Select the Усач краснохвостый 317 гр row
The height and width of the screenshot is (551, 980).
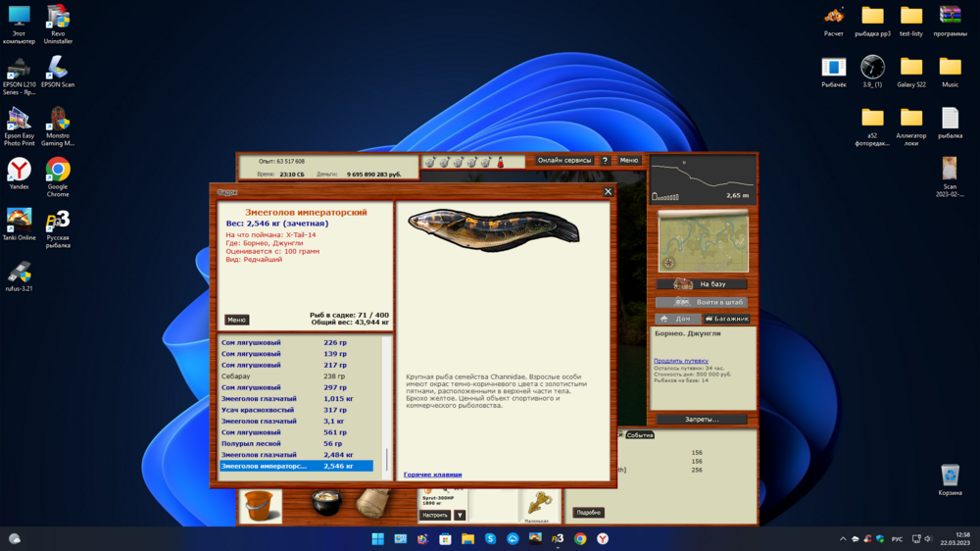(x=297, y=410)
